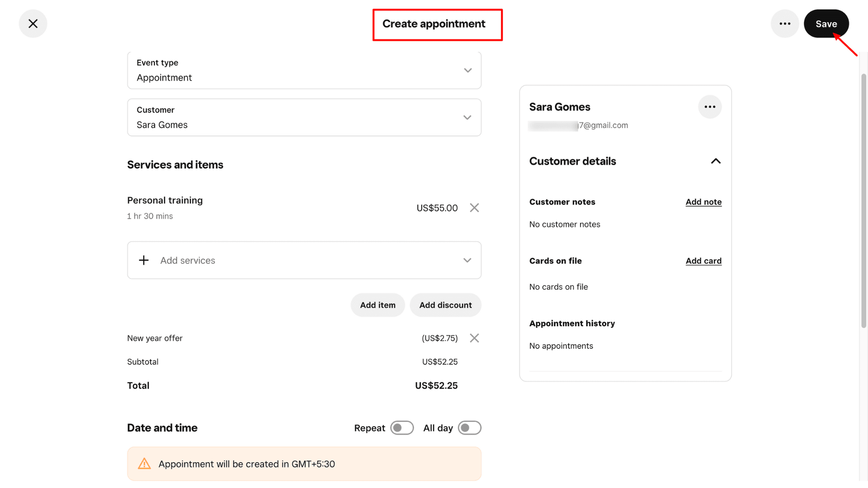Click the Add item button
Screen dimensions: 868x488
[377, 305]
